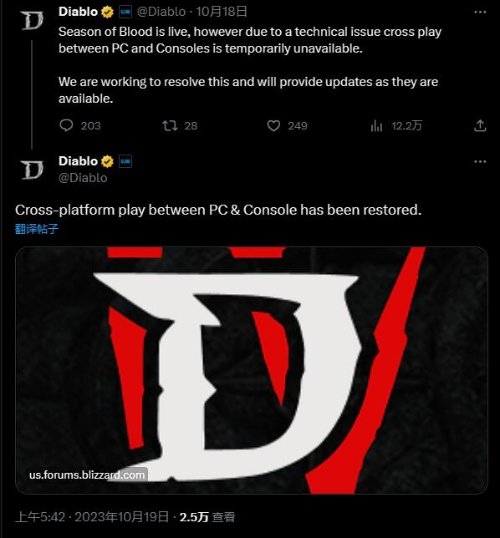Open the reply icon showing 203 comments
Viewport: 500px width, 538px height.
point(66,126)
